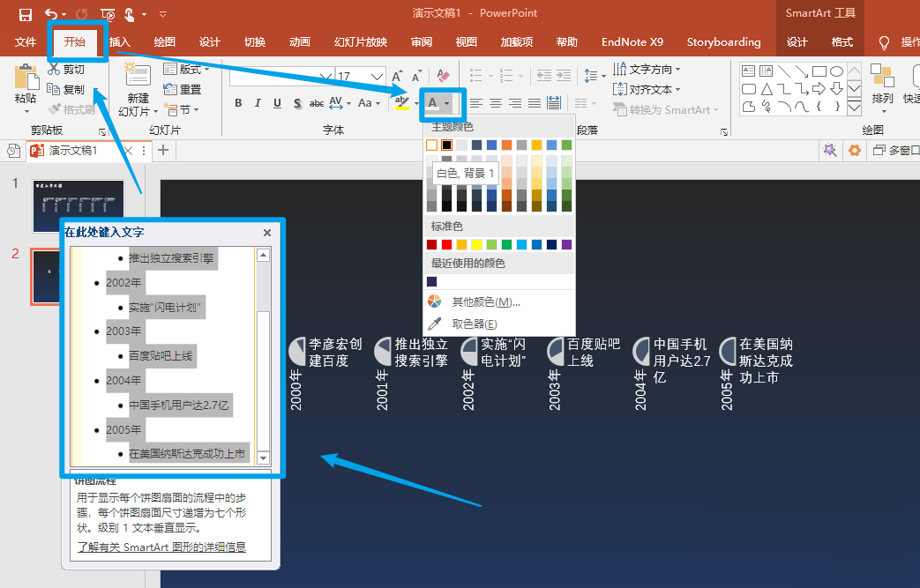This screenshot has height=588, width=920.
Task: Click the purple magic wand icon
Action: click(x=830, y=151)
